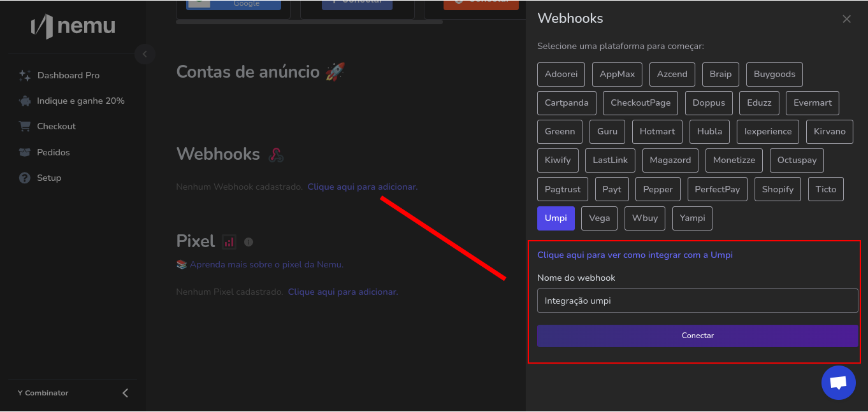Select Payt platform
This screenshot has width=868, height=412.
click(612, 189)
